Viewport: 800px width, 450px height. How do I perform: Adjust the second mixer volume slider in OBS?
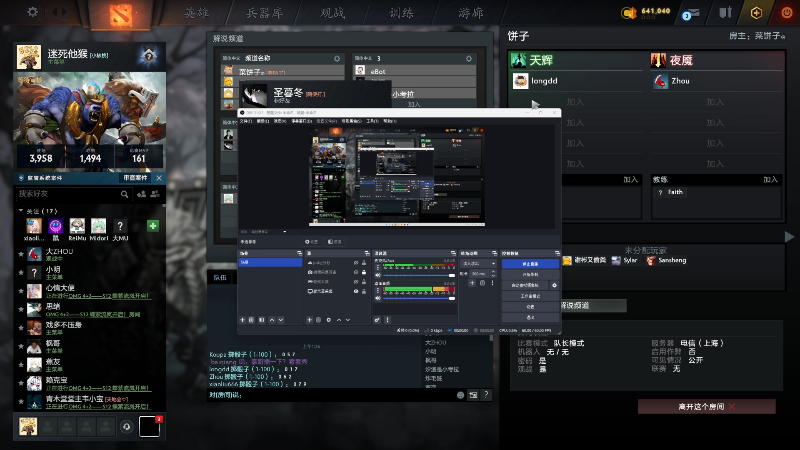[x=419, y=298]
